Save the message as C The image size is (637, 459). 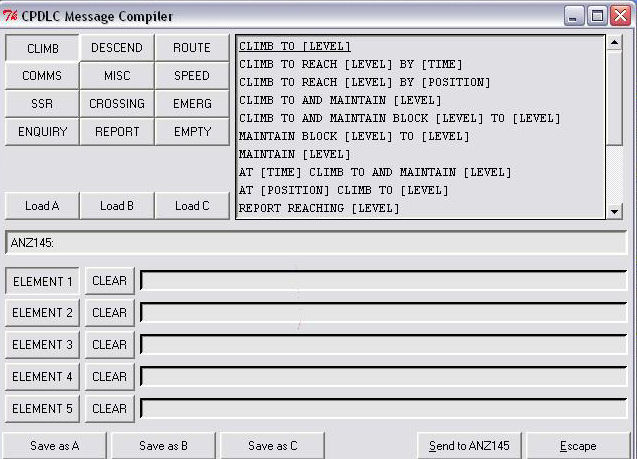[x=273, y=446]
